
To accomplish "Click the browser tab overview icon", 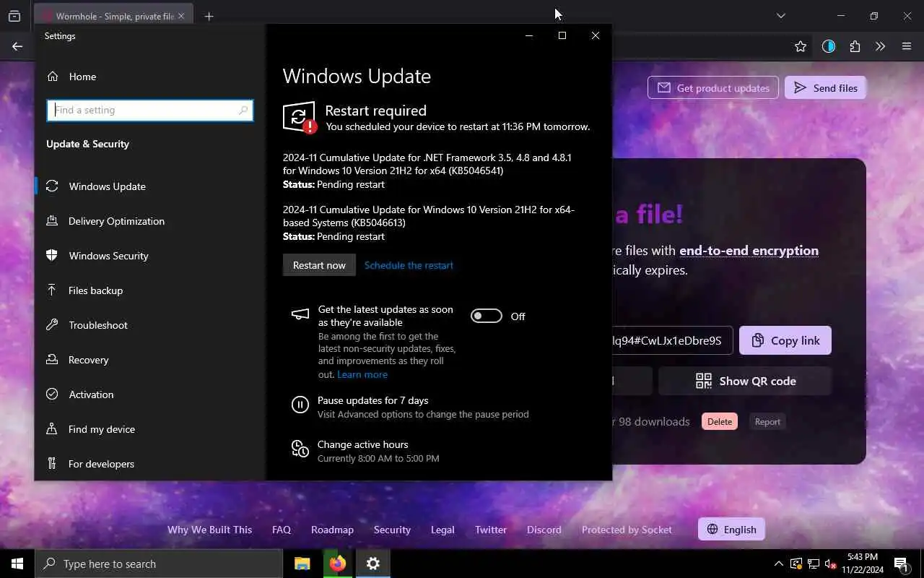I will pos(14,16).
